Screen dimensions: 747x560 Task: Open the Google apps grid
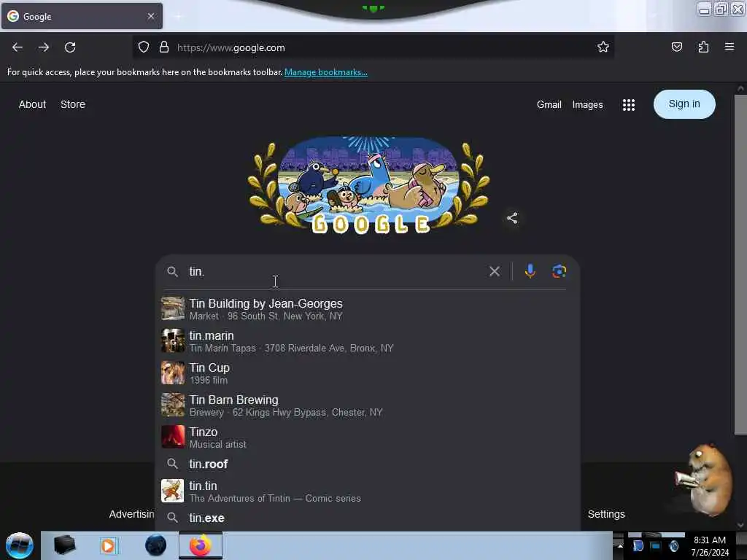[628, 105]
